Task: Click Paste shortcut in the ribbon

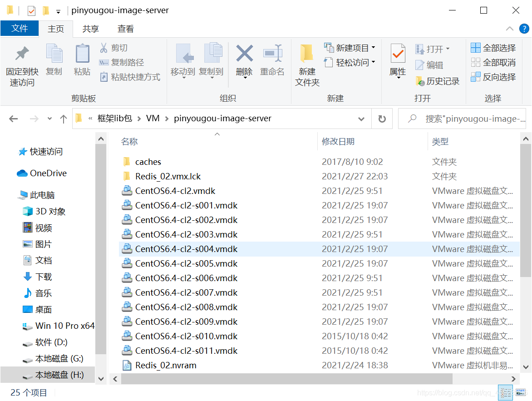Action: (130, 77)
